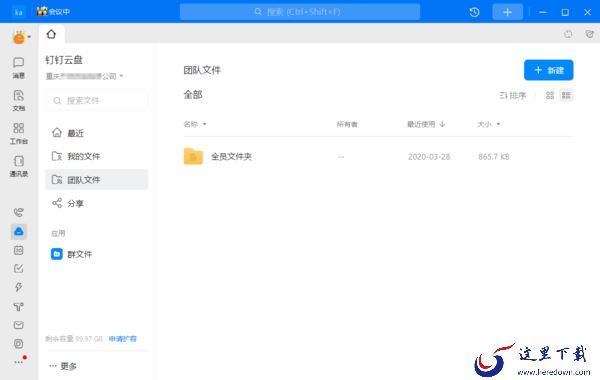Click the DingTalk logo in title bar
This screenshot has height=380, width=600.
[x=18, y=12]
